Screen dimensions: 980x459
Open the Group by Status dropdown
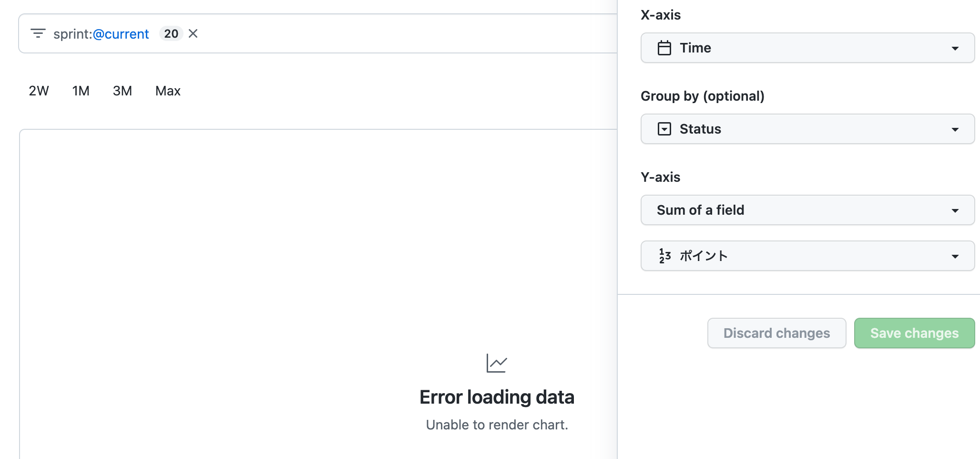tap(807, 129)
